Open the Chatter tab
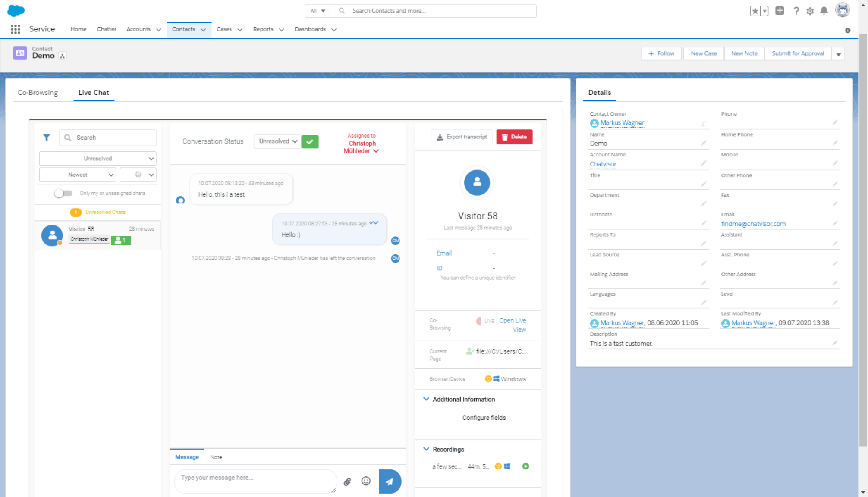This screenshot has width=868, height=497. click(107, 29)
